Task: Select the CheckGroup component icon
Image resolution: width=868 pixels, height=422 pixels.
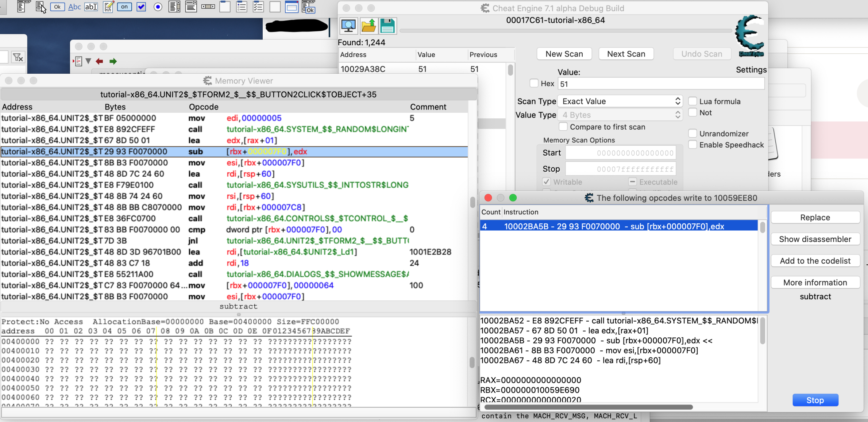Action: [x=258, y=7]
